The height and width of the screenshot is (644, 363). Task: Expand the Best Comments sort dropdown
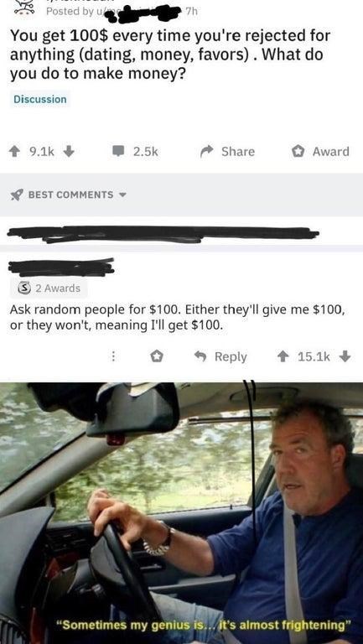[x=122, y=195]
